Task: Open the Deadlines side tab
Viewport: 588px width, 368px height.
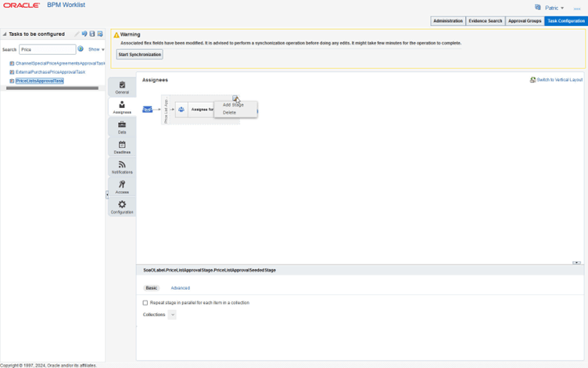Action: pos(122,147)
